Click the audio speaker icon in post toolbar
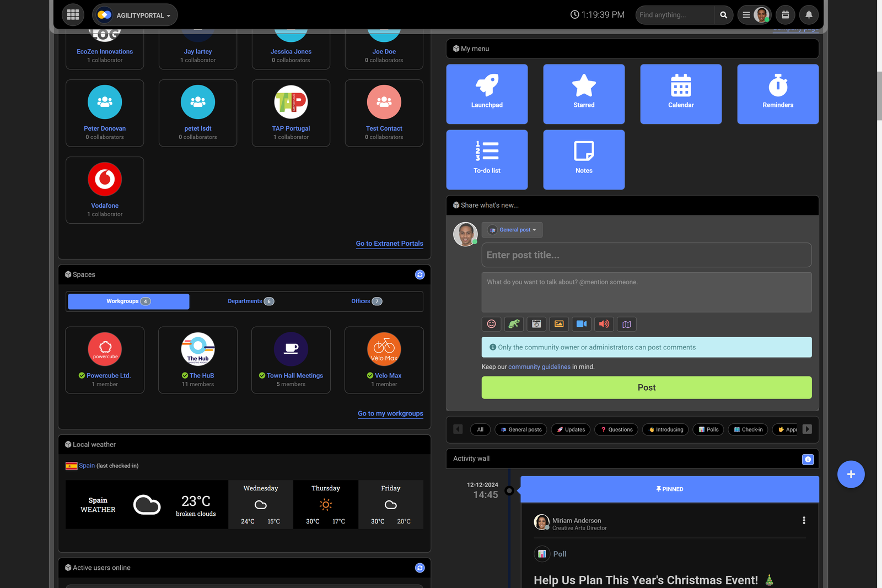 coord(604,324)
